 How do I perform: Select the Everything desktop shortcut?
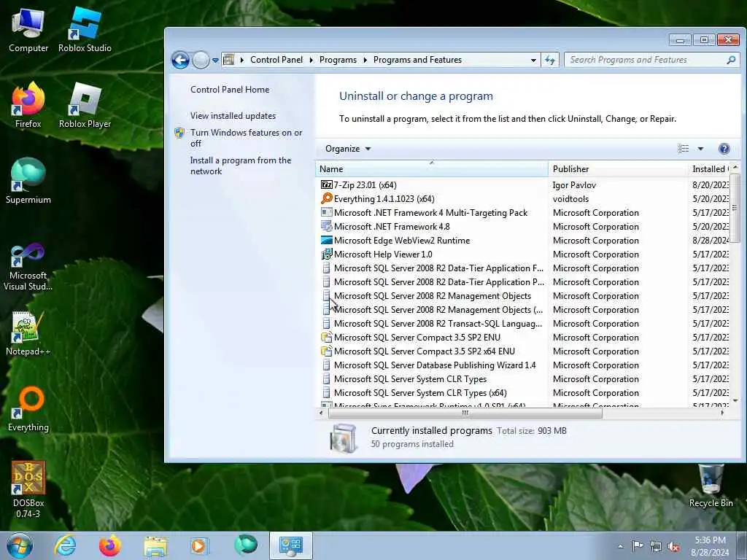28,410
